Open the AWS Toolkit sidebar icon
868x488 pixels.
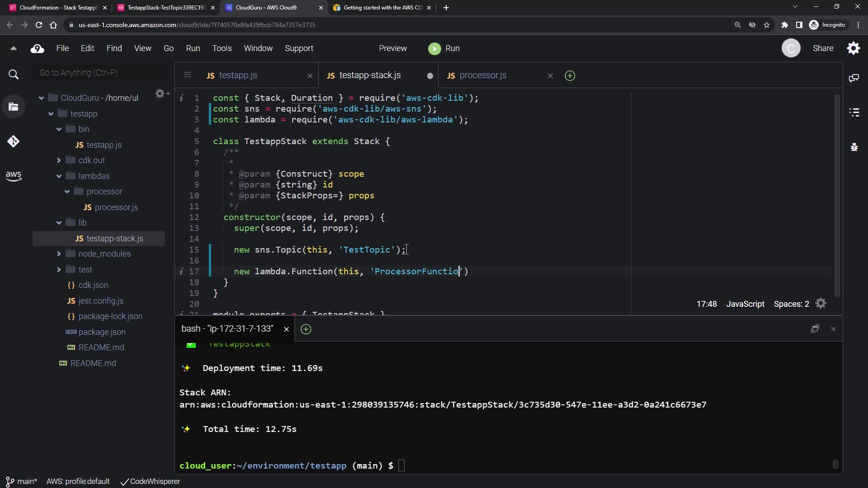point(13,176)
